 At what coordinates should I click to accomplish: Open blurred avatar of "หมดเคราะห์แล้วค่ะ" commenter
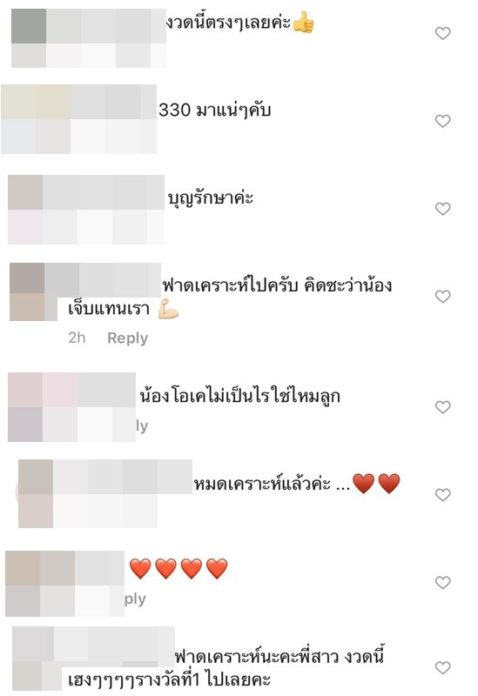(105, 494)
